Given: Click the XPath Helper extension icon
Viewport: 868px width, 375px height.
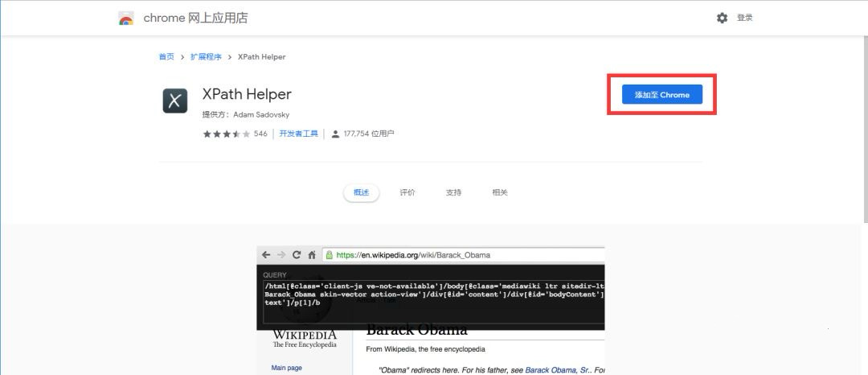Looking at the screenshot, I should click(x=175, y=101).
